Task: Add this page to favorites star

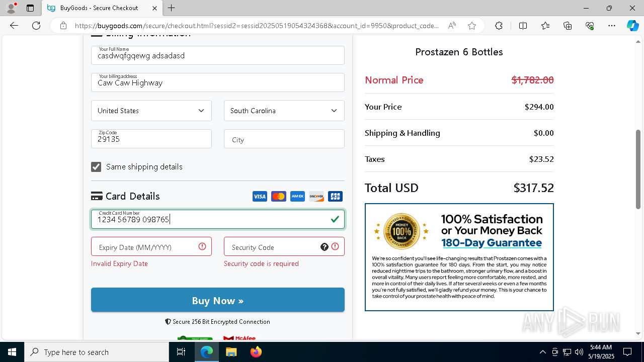Action: pos(472,26)
